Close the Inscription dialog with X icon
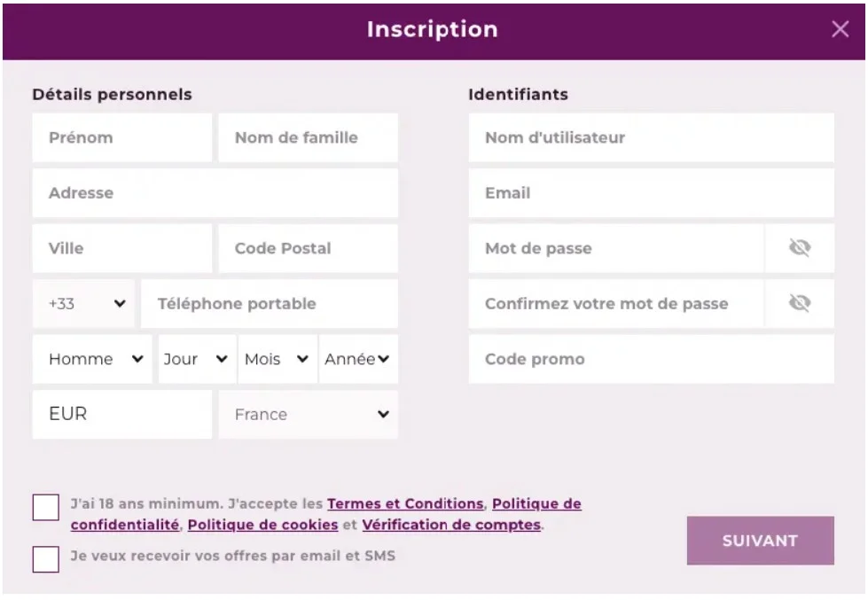 coord(840,29)
